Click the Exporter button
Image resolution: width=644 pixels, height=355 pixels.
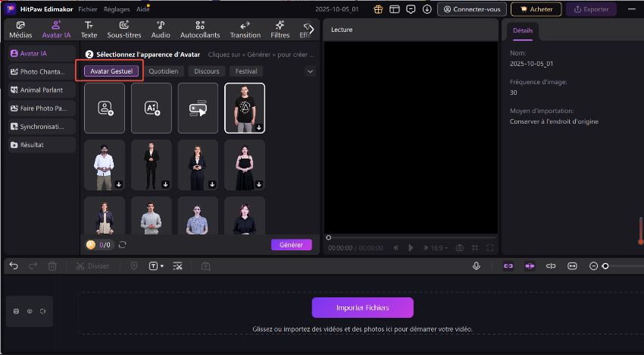point(591,9)
